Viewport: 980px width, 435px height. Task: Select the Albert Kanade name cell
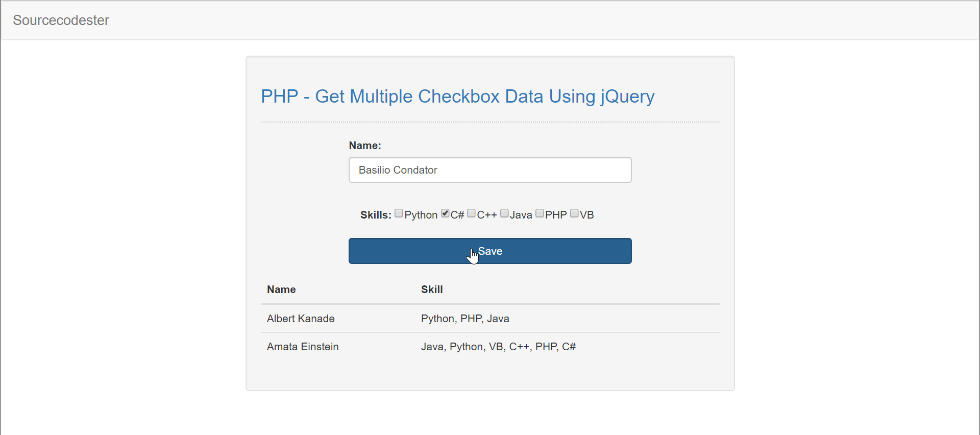click(301, 319)
